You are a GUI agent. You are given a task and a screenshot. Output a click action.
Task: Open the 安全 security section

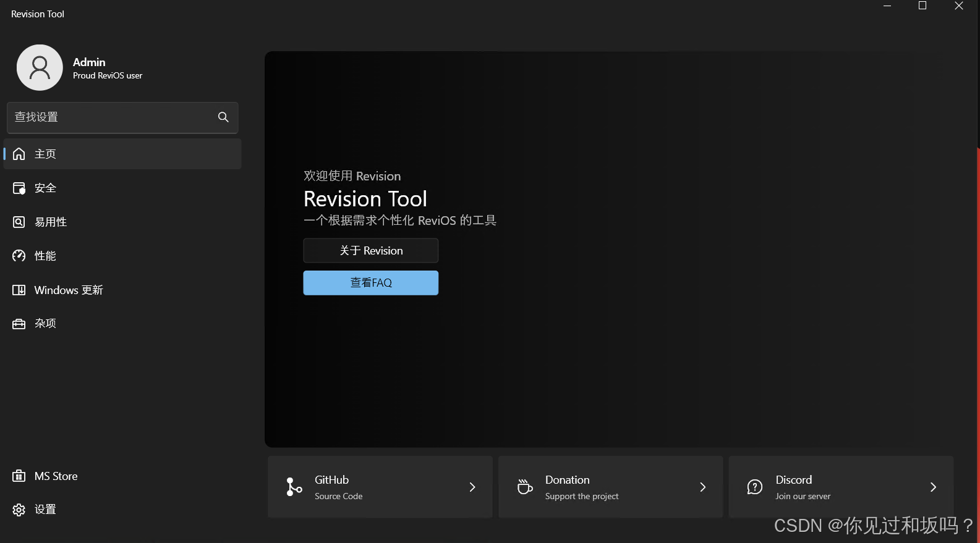coord(122,188)
